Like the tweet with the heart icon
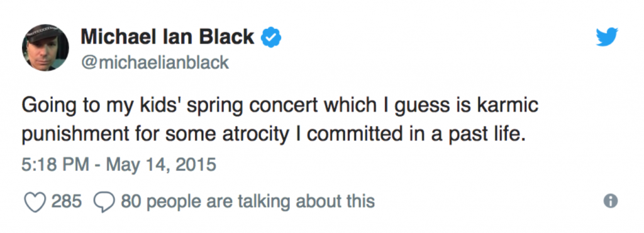 click(35, 202)
